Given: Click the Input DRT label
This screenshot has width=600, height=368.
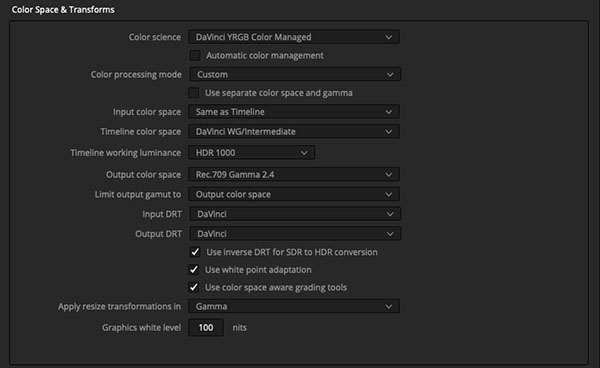Looking at the screenshot, I should (x=162, y=214).
